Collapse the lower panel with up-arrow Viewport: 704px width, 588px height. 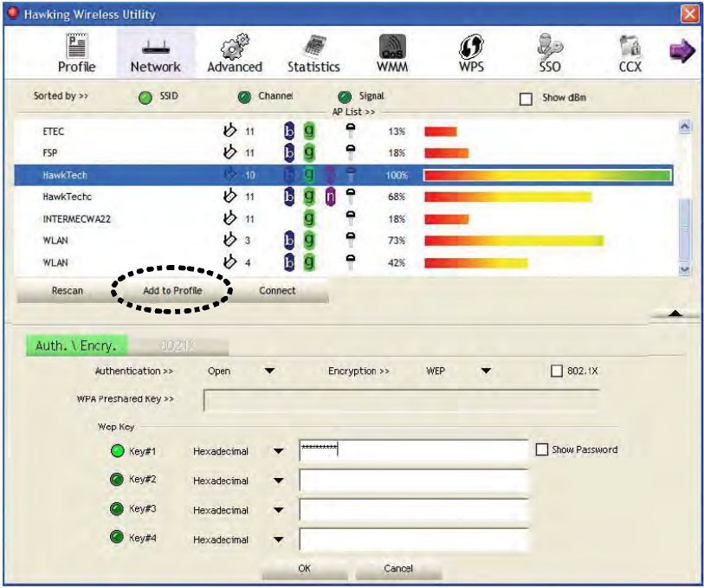click(675, 313)
